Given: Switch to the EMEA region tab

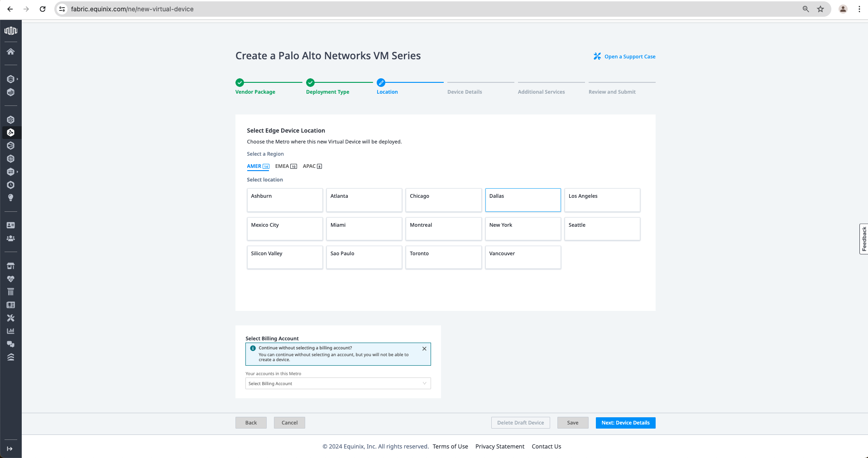Looking at the screenshot, I should point(286,166).
